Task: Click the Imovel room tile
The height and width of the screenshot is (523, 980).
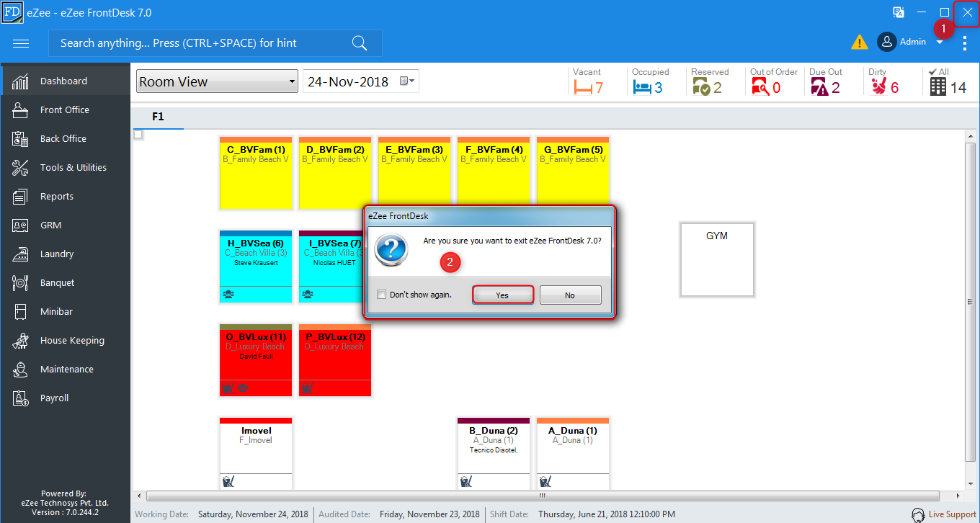Action: coord(256,453)
